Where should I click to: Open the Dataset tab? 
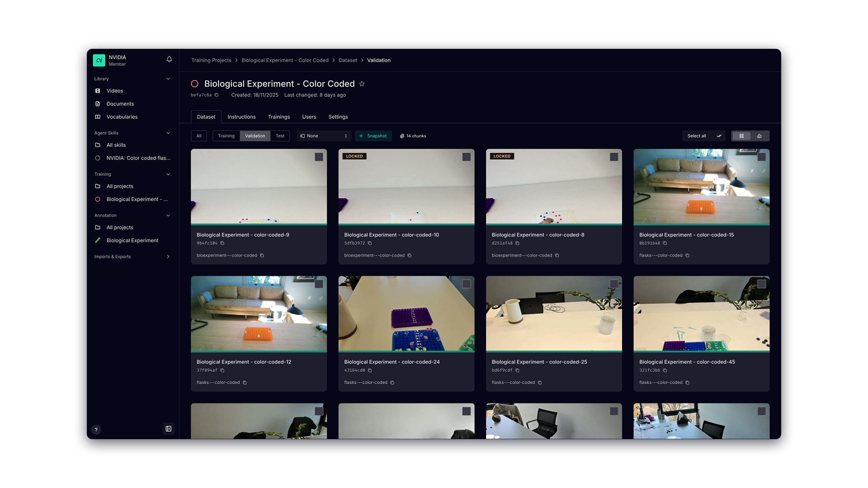point(206,117)
